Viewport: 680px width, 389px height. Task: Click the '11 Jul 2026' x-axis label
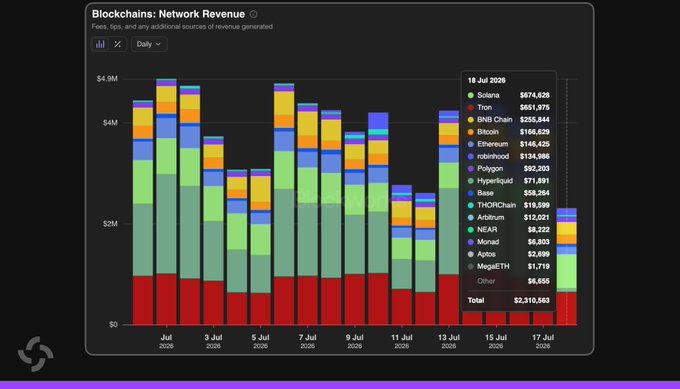pos(402,341)
